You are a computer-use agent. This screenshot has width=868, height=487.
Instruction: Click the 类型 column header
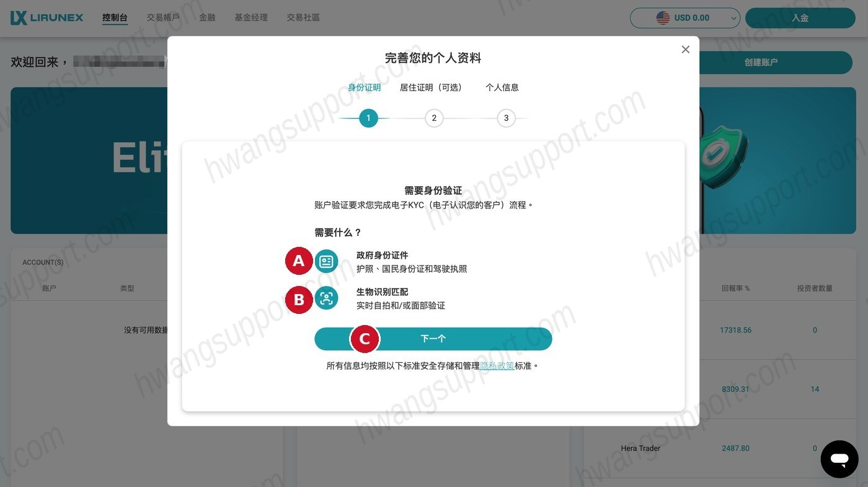pos(127,288)
